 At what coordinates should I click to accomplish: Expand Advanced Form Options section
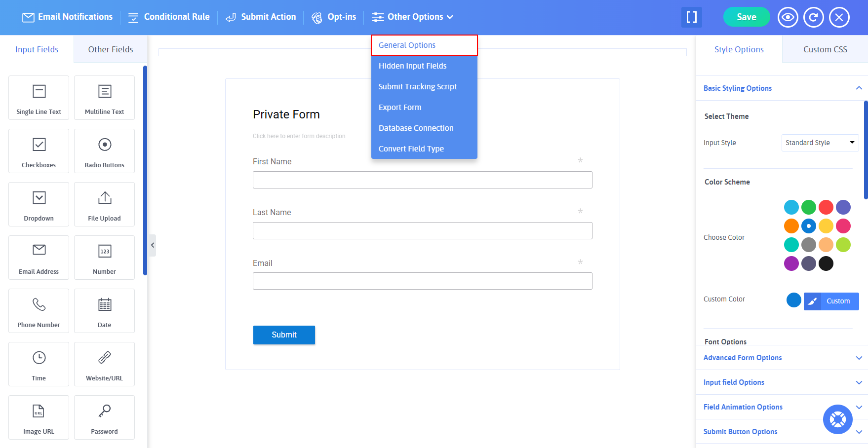(782, 358)
